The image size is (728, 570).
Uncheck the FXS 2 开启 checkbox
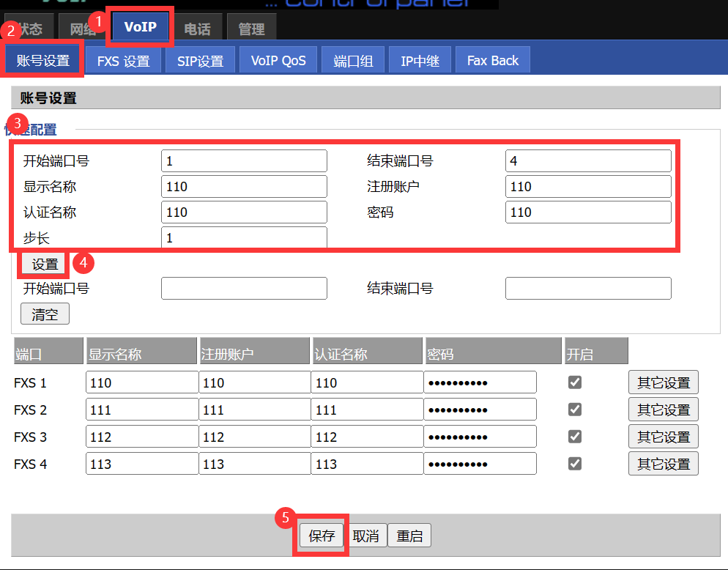575,410
